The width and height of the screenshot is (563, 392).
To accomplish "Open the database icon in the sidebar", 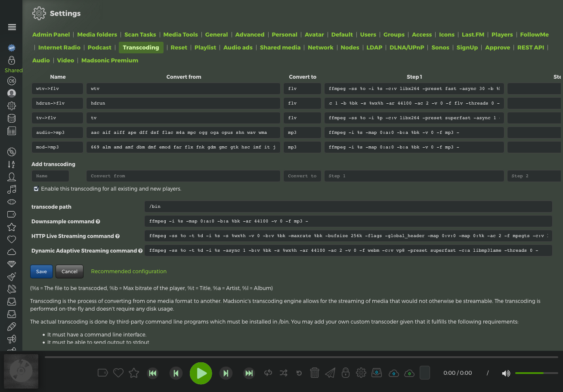I will click(x=12, y=118).
